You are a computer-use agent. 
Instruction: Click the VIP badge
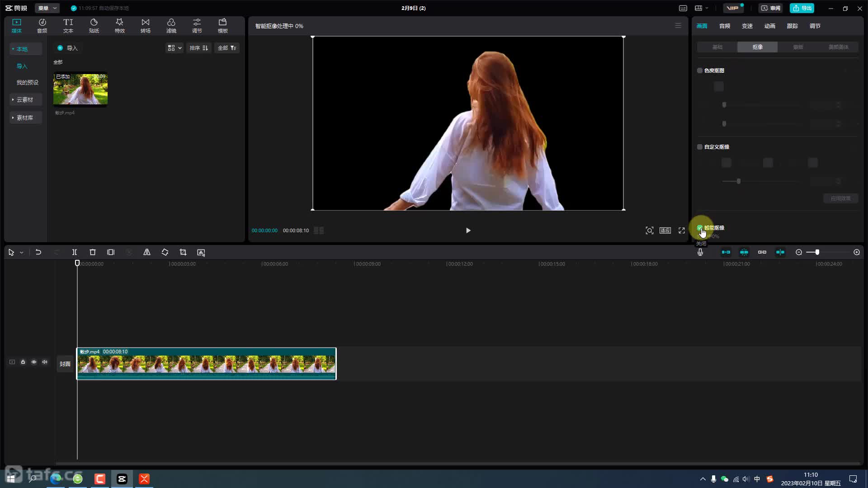click(x=733, y=8)
